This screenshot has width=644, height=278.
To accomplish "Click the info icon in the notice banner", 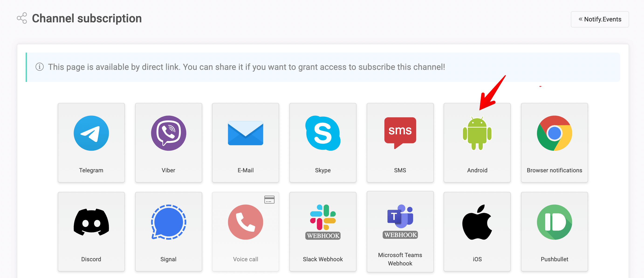I will coord(40,67).
